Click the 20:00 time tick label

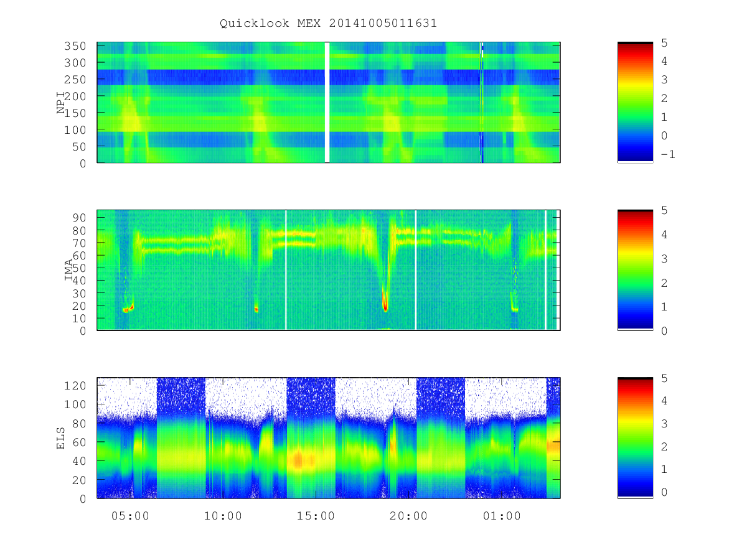[x=409, y=516]
